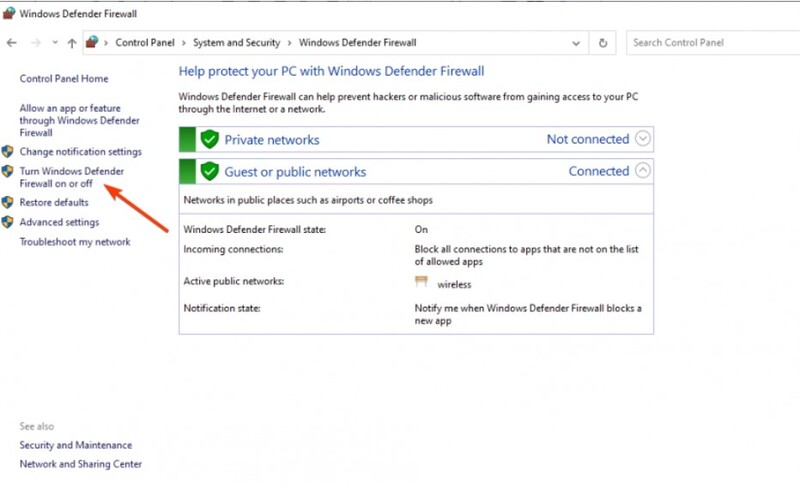The width and height of the screenshot is (800, 494).
Task: Expand the Private networks section chevron
Action: (x=643, y=138)
